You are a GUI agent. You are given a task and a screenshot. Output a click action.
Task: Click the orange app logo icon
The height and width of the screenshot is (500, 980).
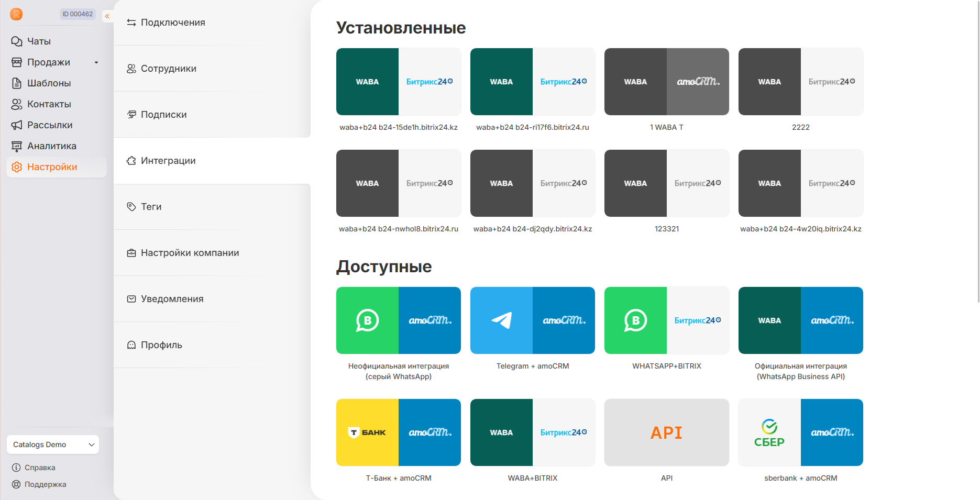pos(16,14)
